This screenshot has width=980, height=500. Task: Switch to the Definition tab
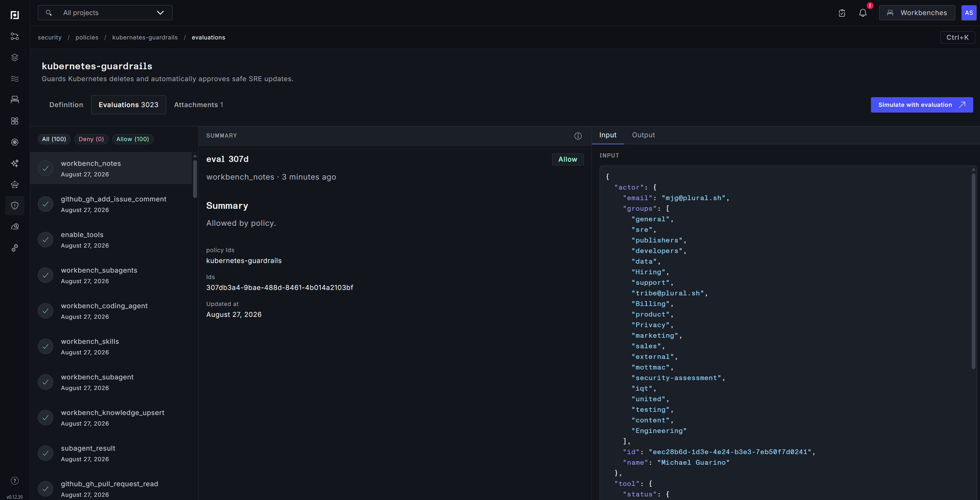click(66, 105)
